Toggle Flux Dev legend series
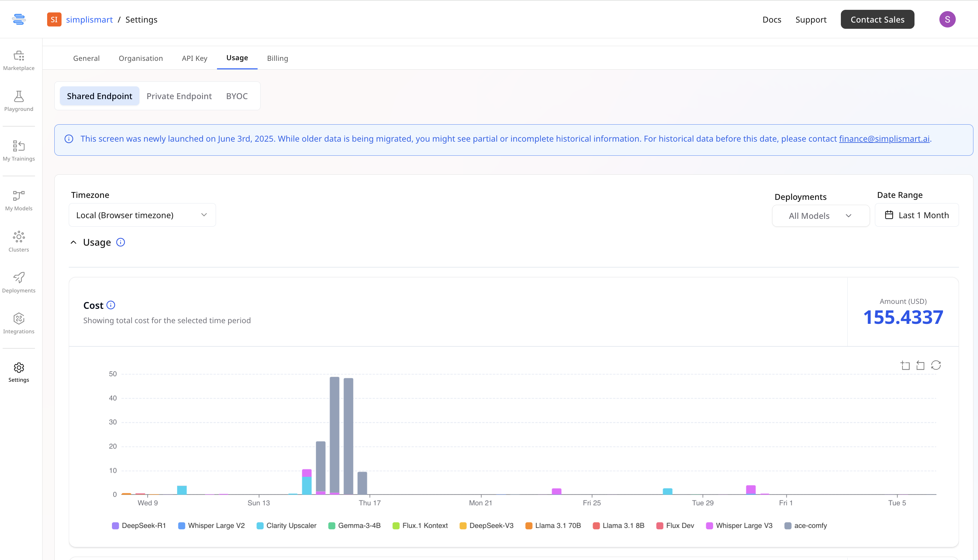The height and width of the screenshot is (560, 978). (x=675, y=526)
